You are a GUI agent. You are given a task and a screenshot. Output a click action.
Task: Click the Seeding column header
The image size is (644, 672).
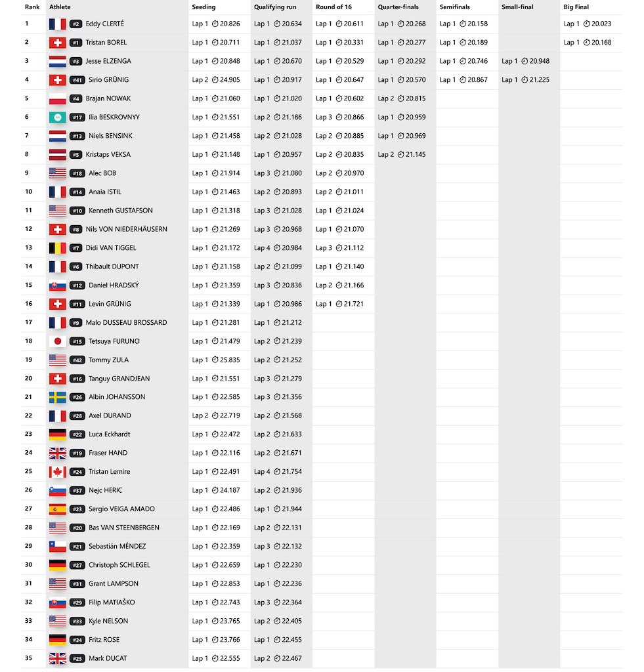click(204, 7)
